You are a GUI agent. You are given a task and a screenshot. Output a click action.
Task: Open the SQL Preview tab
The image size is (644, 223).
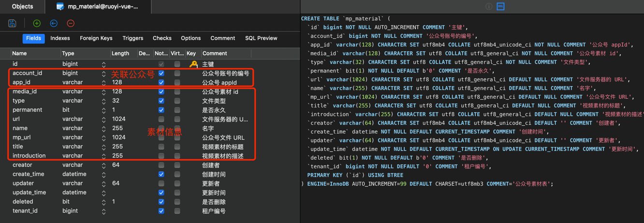pyautogui.click(x=261, y=38)
